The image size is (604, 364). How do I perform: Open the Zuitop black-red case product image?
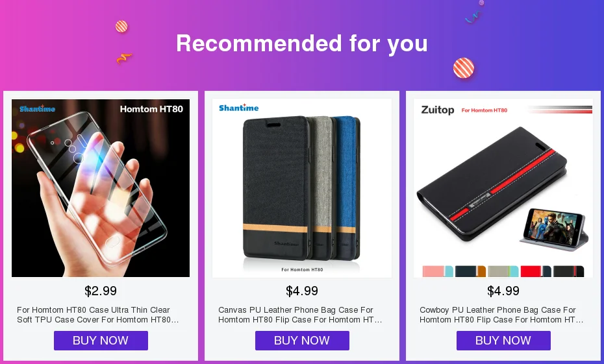point(503,188)
